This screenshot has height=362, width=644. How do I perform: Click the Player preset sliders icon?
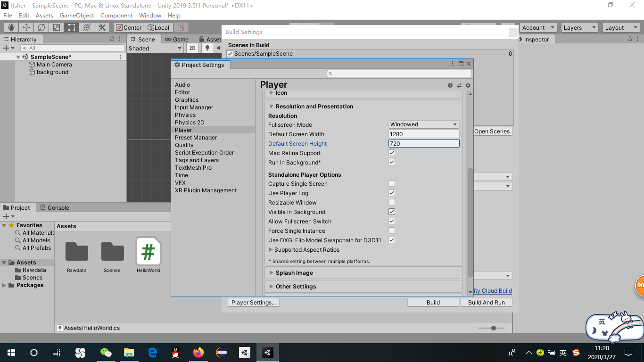459,85
